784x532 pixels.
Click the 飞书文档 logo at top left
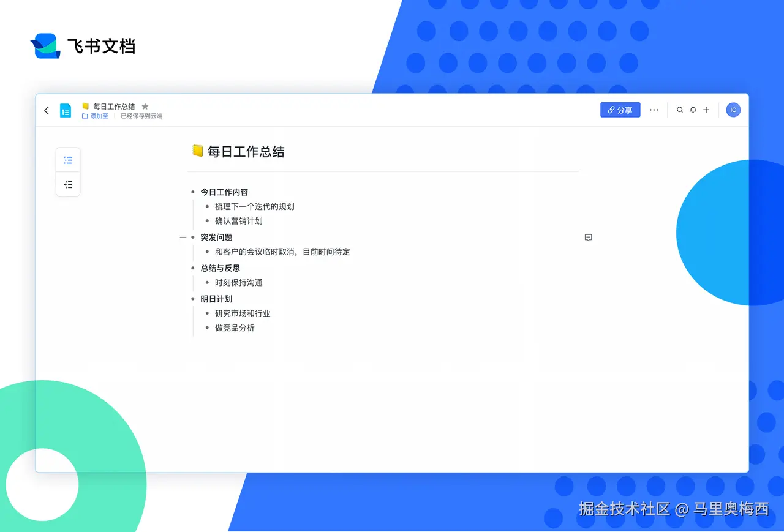83,46
